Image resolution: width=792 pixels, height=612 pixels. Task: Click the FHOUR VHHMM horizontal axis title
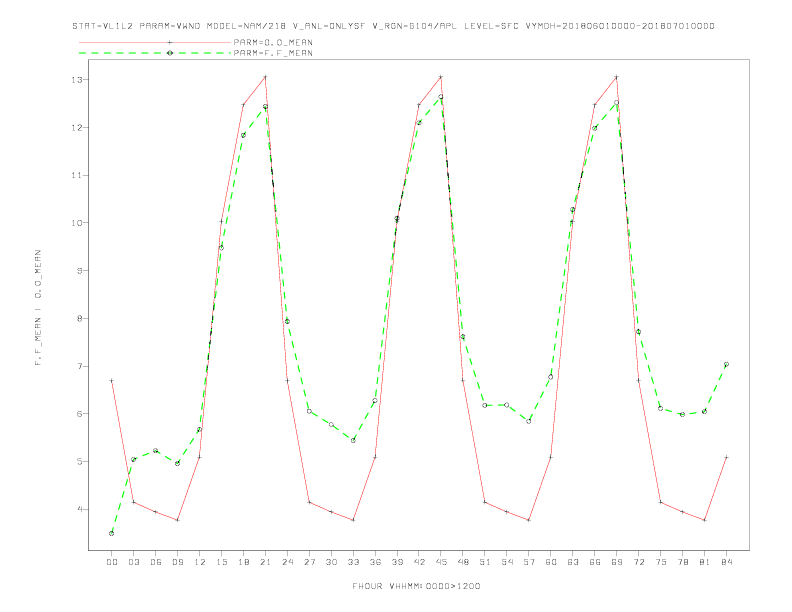click(416, 586)
